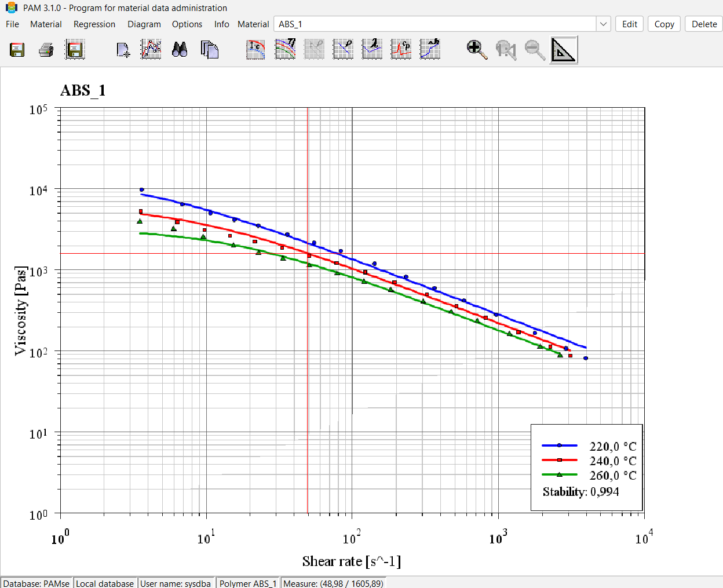
Task: Click the binoculars search icon
Action: [x=180, y=50]
